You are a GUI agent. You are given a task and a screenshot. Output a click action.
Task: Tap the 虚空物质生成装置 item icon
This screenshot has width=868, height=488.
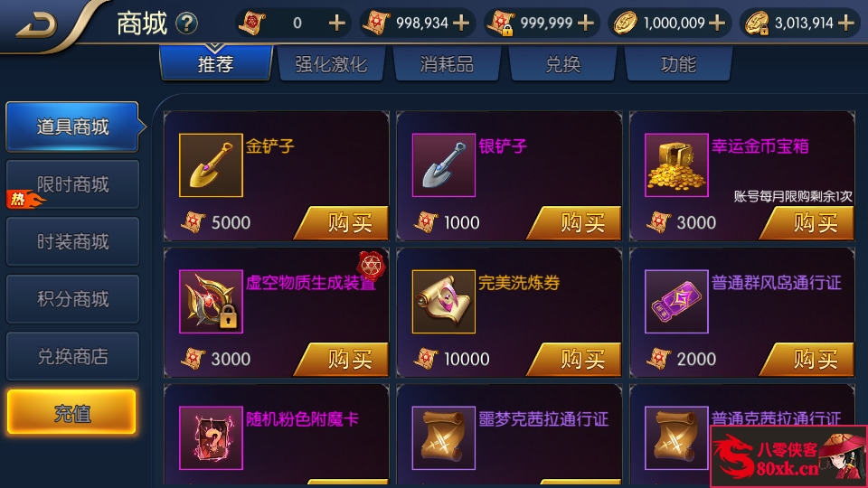coord(211,302)
